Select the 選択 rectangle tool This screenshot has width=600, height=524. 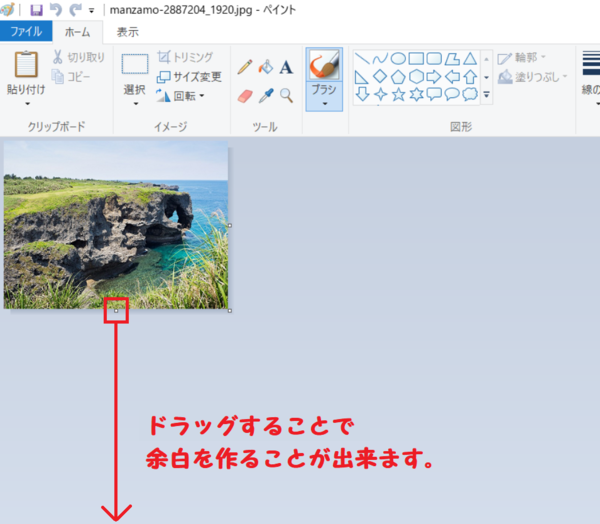point(135,64)
